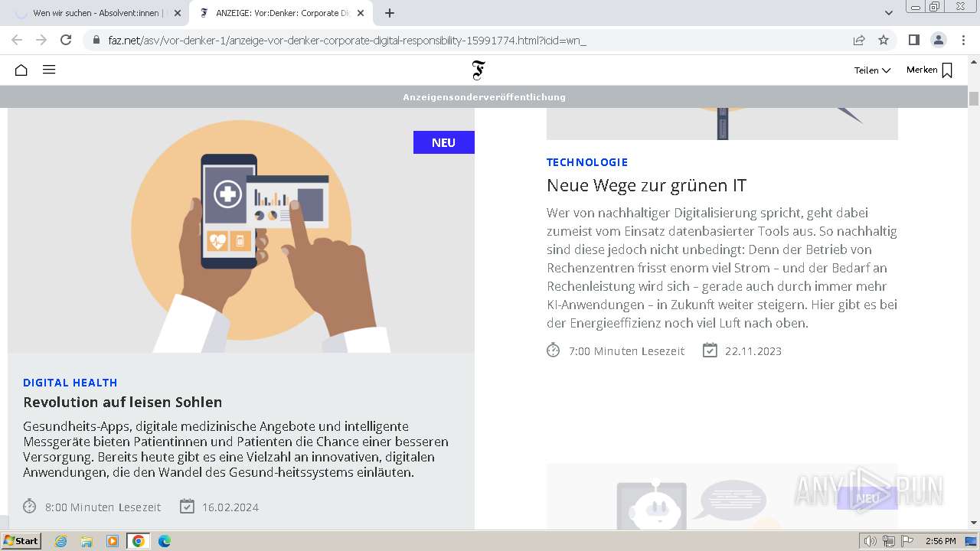Screen dimensions: 980x551
Task: Click the date 16.02.2024
Action: 230,507
